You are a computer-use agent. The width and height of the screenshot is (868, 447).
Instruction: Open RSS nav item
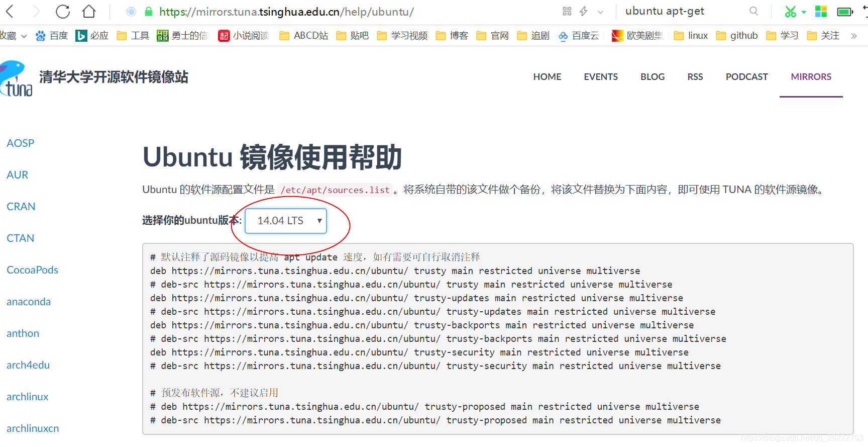(x=695, y=77)
